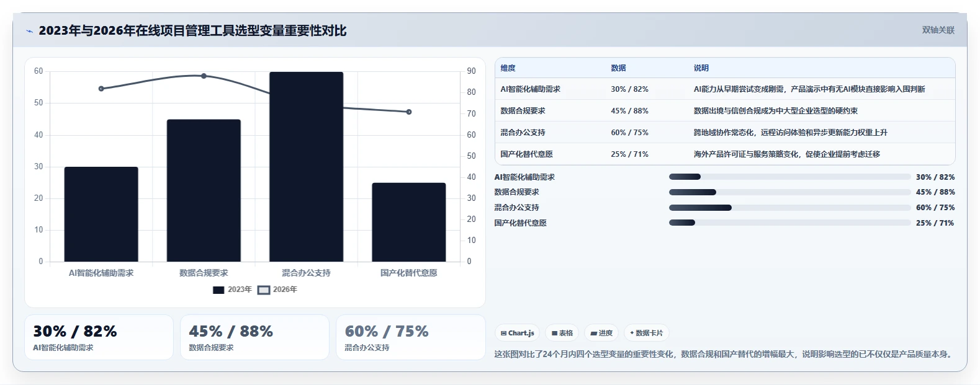Click the x-axis label AI智能化辅助需求
This screenshot has height=385, width=980.
tap(101, 273)
